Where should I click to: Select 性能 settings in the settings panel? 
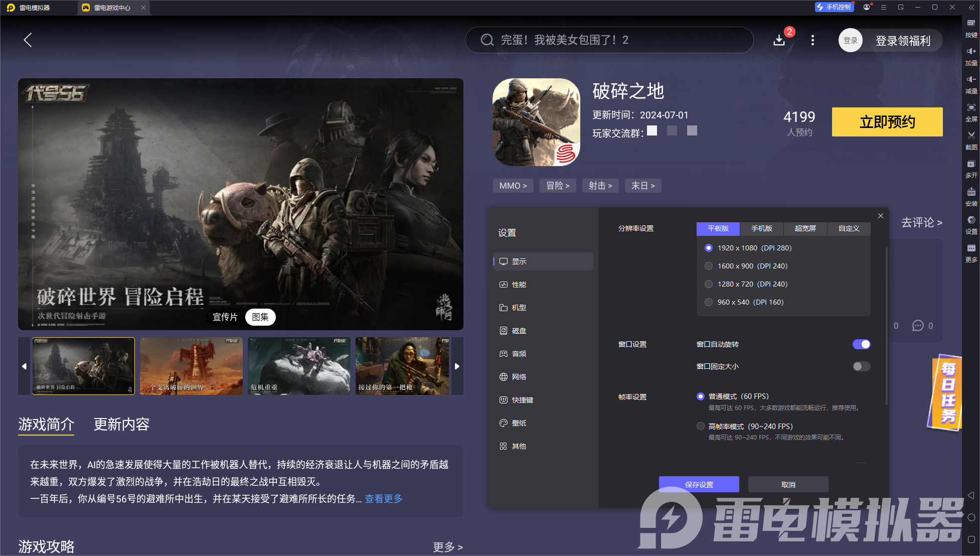point(519,284)
